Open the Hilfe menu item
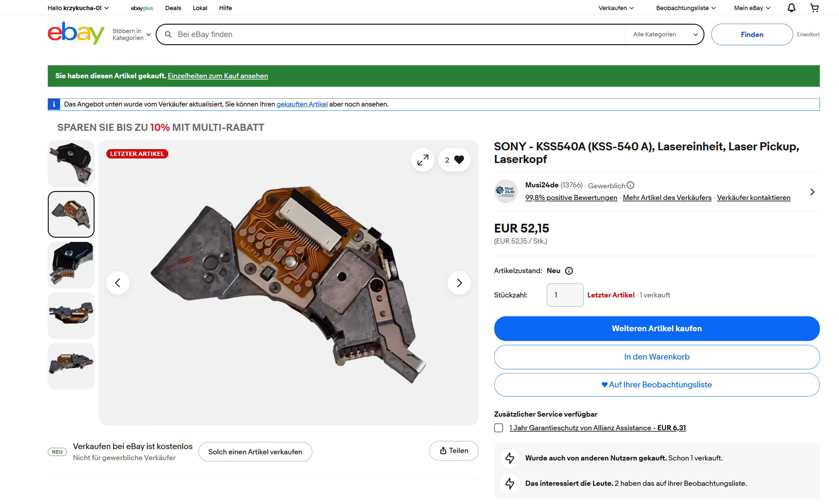Viewport: 839px width, 504px height. 225,8
